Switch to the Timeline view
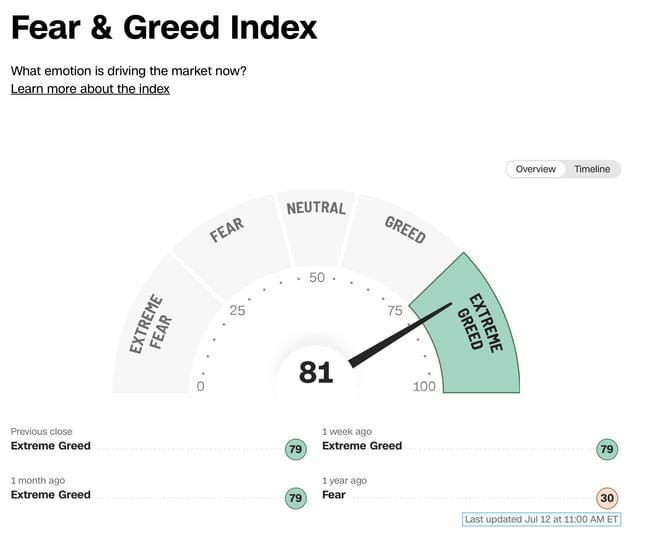650x534 pixels. point(592,169)
